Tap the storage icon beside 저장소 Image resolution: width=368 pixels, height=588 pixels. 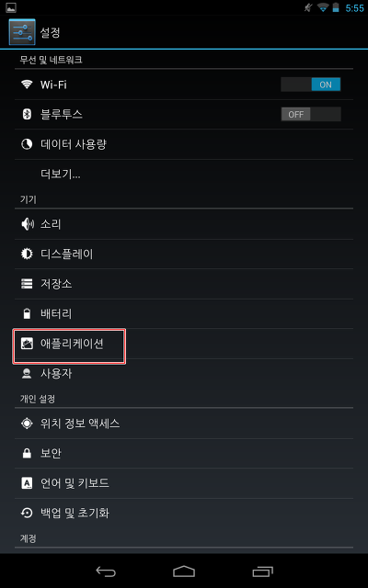[x=27, y=284]
